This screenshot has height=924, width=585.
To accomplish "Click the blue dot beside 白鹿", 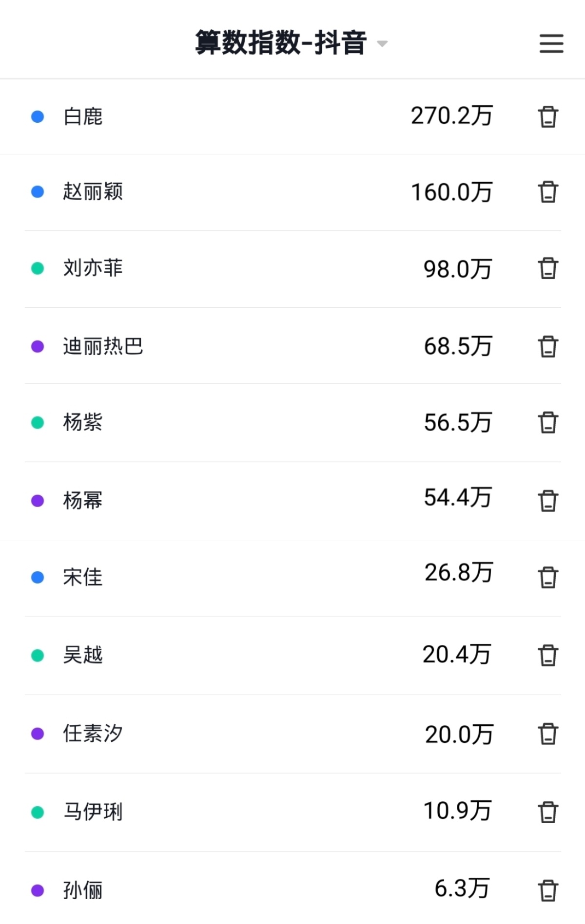I will click(x=38, y=117).
